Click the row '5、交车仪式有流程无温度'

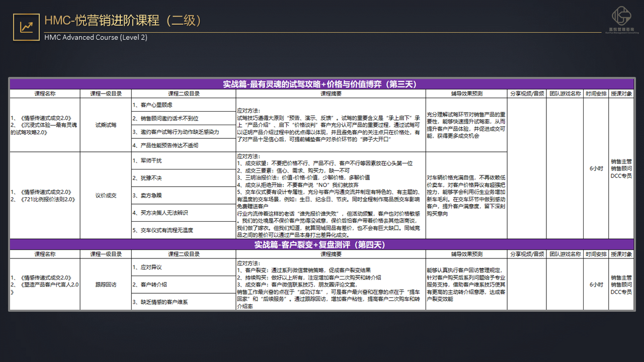tap(183, 230)
